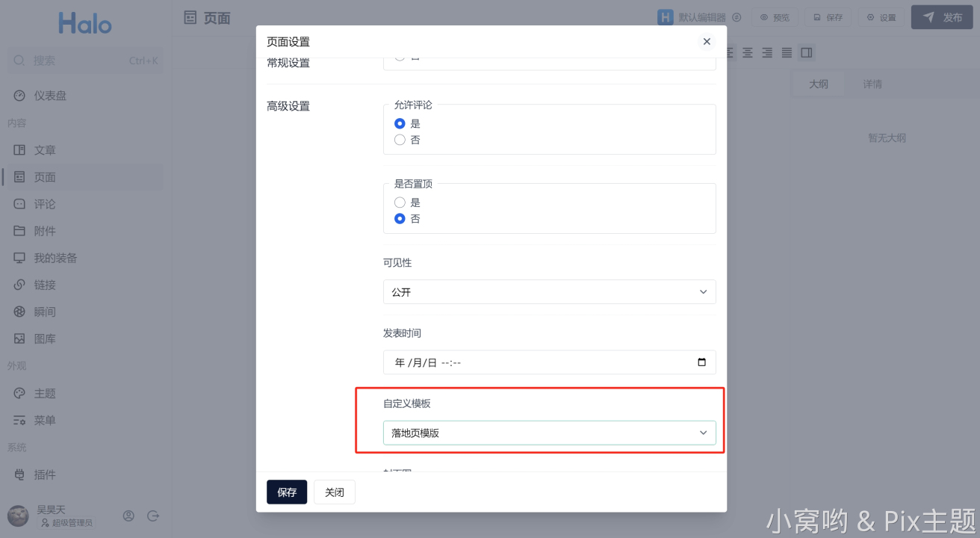Click the 预览 preview button
The width and height of the screenshot is (980, 538).
click(x=775, y=17)
